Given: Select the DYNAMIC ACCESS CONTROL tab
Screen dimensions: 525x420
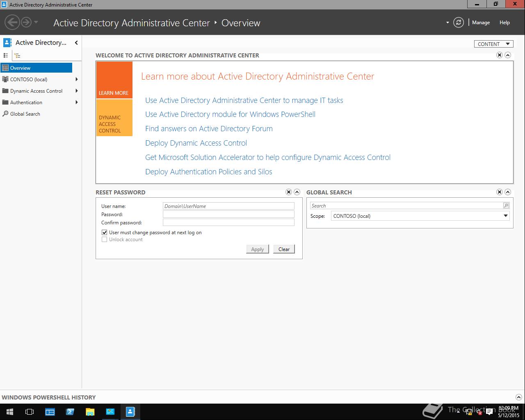Looking at the screenshot, I should tap(114, 118).
